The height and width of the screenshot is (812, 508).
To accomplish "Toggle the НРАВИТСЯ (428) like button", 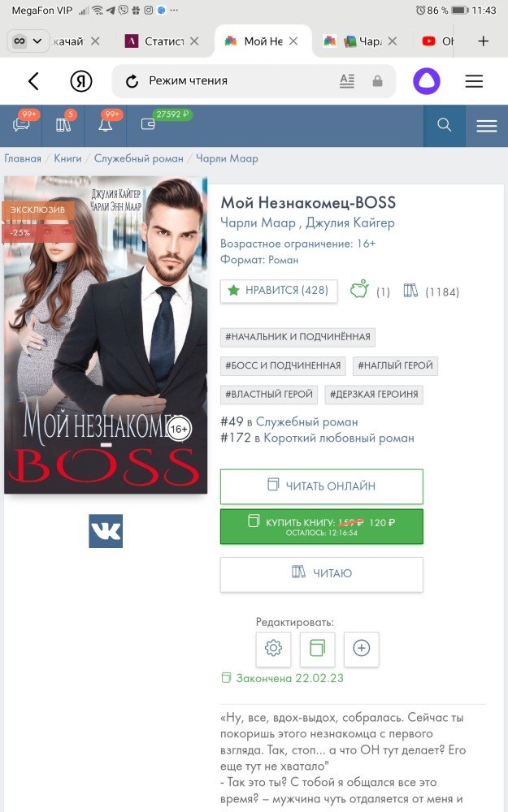I will [279, 291].
